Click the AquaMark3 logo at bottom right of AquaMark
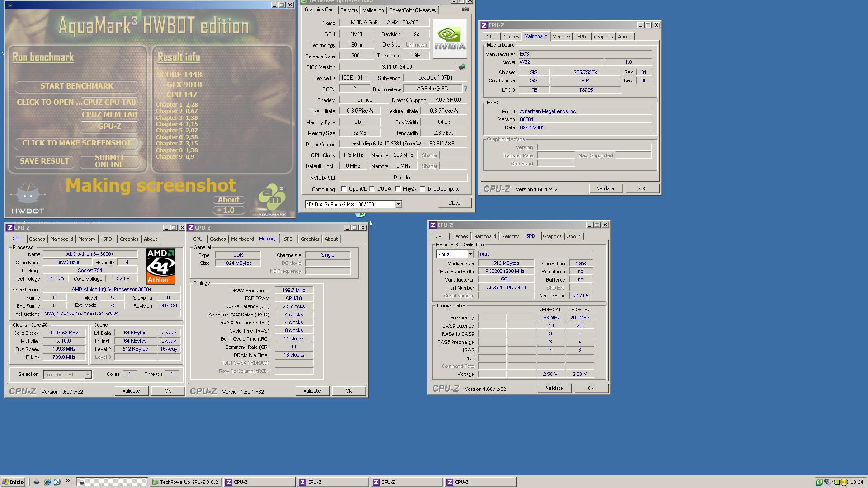This screenshot has width=868, height=488. (x=272, y=199)
